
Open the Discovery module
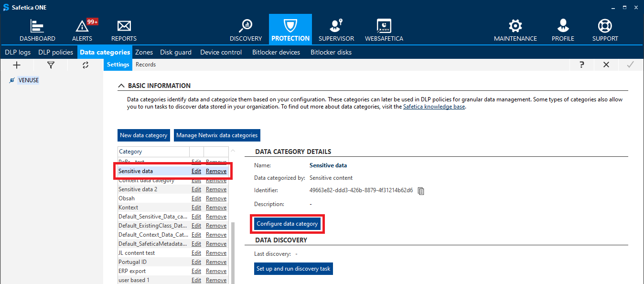coord(246,30)
